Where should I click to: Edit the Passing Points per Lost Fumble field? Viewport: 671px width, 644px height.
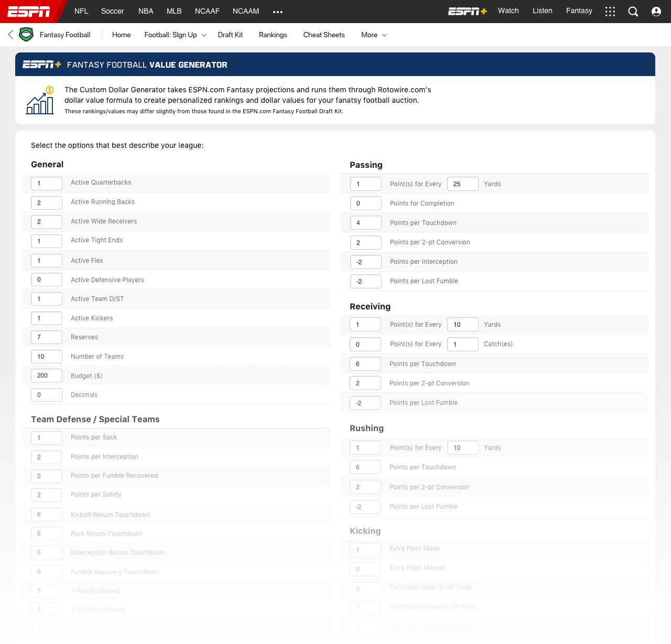(366, 282)
